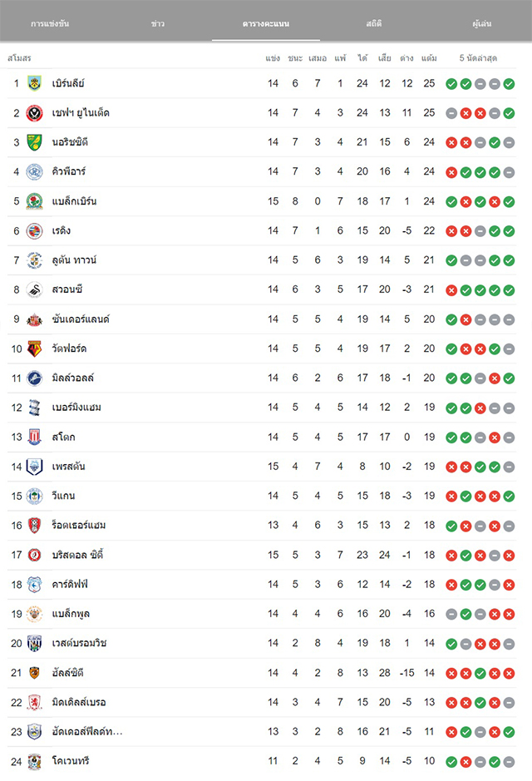Select the ผู้เล่น tab
532x781 pixels.
[x=482, y=23]
